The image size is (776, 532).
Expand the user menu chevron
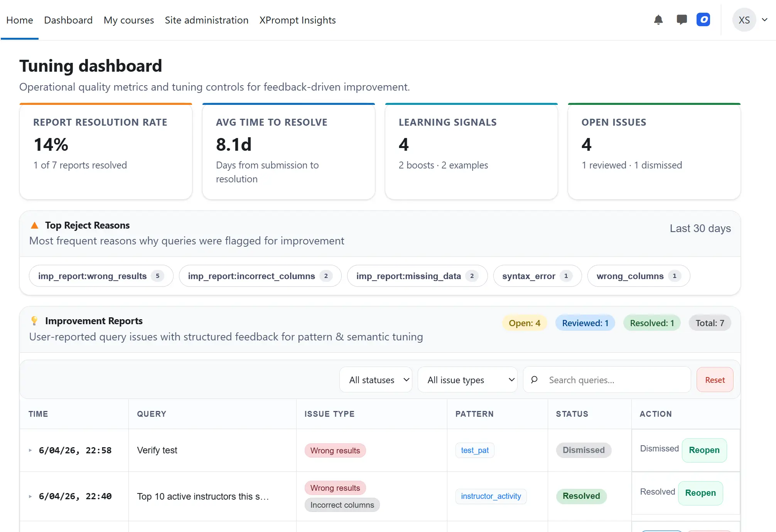point(765,20)
